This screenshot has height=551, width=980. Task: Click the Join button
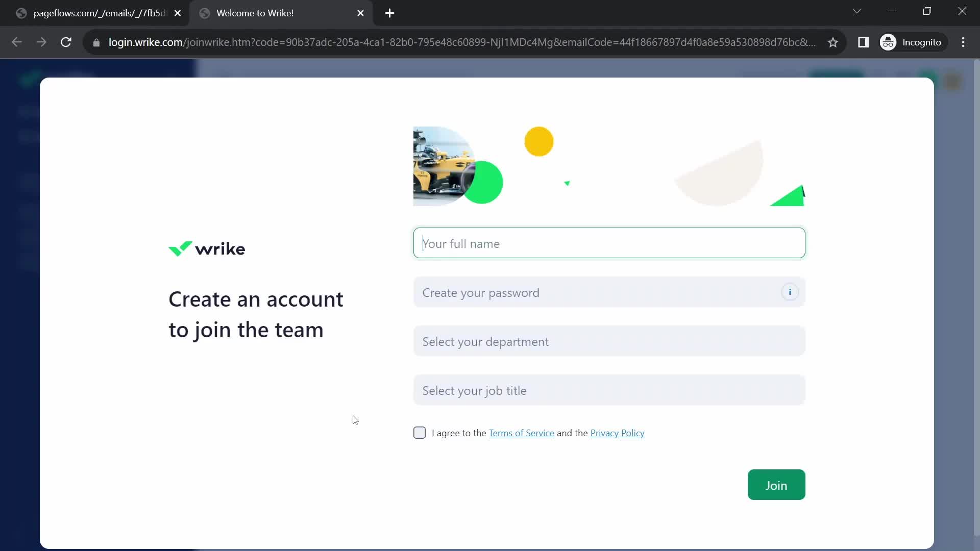pos(776,485)
